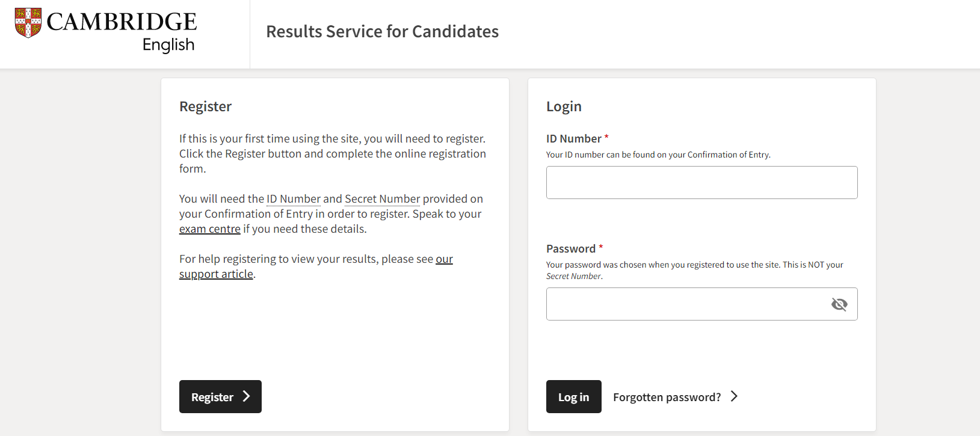The width and height of the screenshot is (980, 436).
Task: Click the arrow next to Forgotten password
Action: tap(734, 396)
